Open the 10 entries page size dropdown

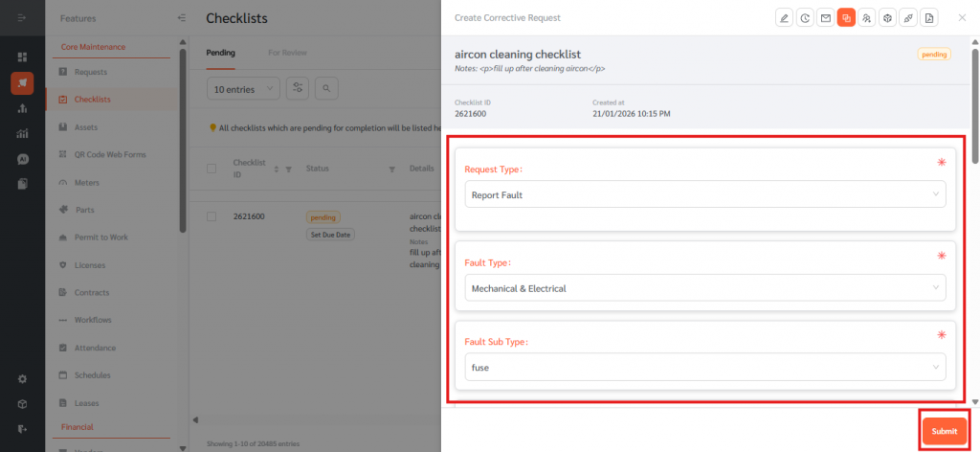(x=243, y=89)
